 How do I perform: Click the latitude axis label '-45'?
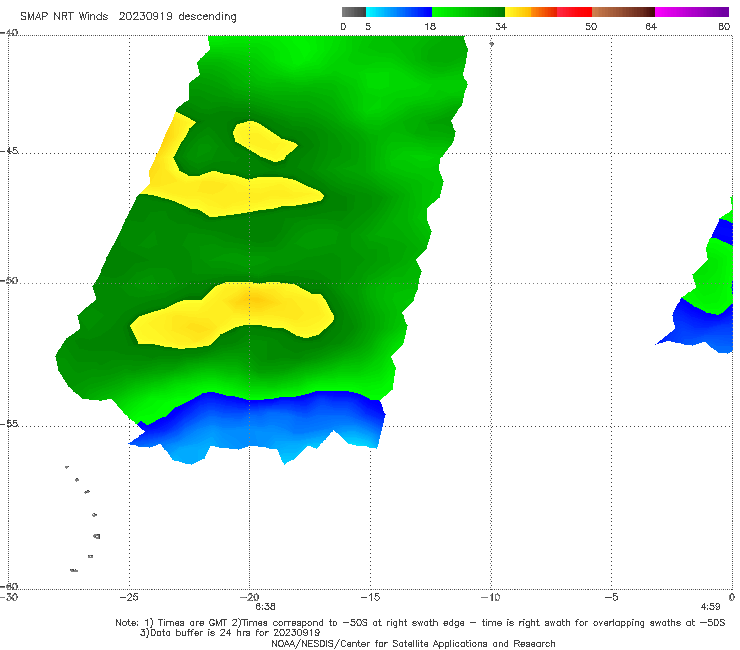(x=9, y=151)
